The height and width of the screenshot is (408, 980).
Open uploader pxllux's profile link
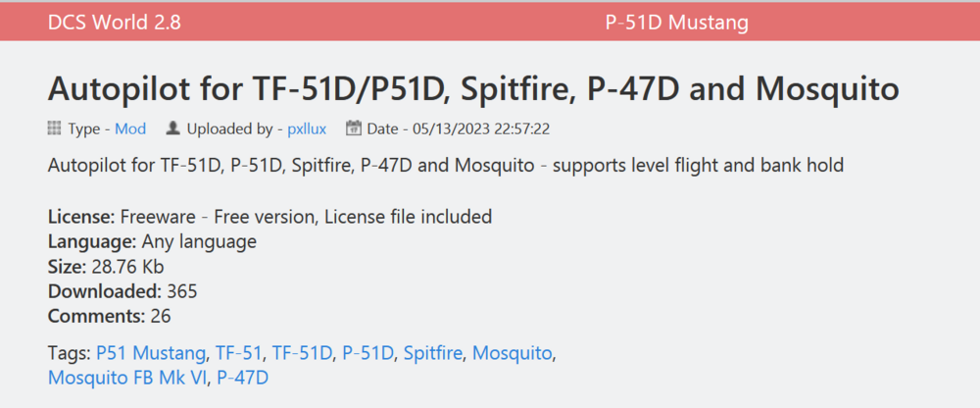click(307, 128)
